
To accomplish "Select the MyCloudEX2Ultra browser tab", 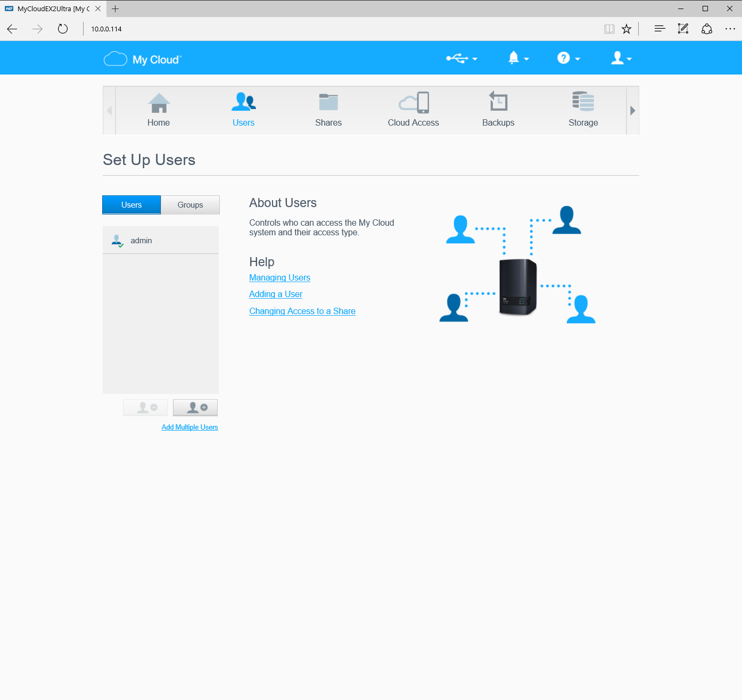I will click(x=53, y=9).
